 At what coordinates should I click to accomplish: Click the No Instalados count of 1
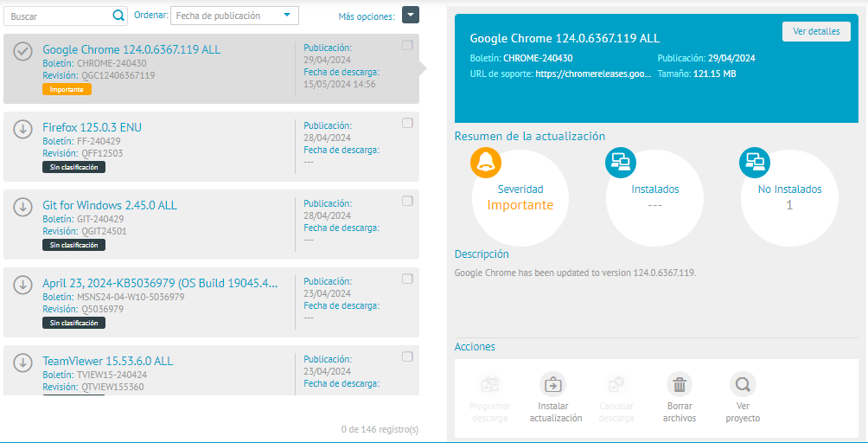coord(789,205)
